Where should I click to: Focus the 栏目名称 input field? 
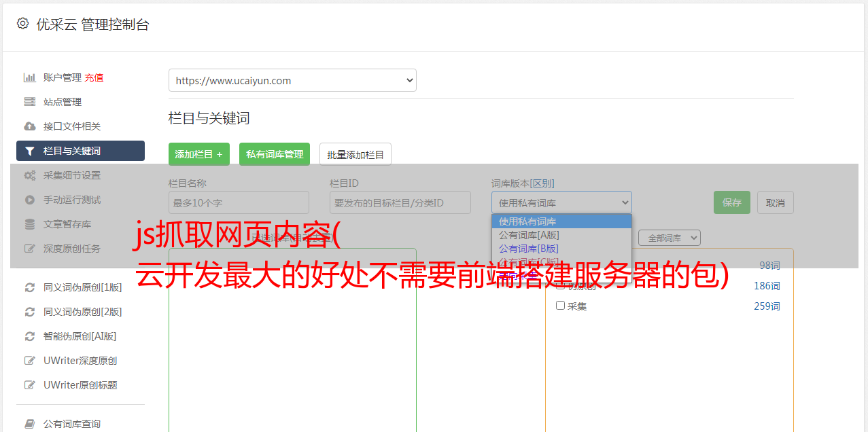pyautogui.click(x=239, y=202)
